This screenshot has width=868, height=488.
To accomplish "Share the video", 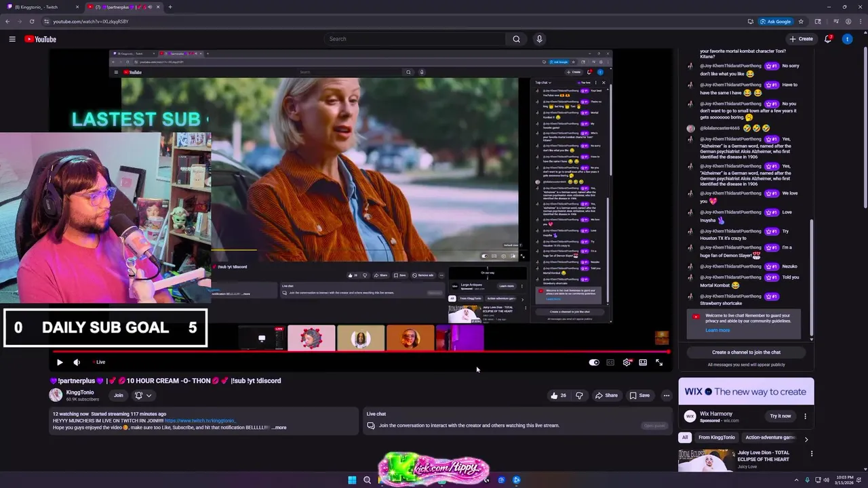I will tap(606, 395).
